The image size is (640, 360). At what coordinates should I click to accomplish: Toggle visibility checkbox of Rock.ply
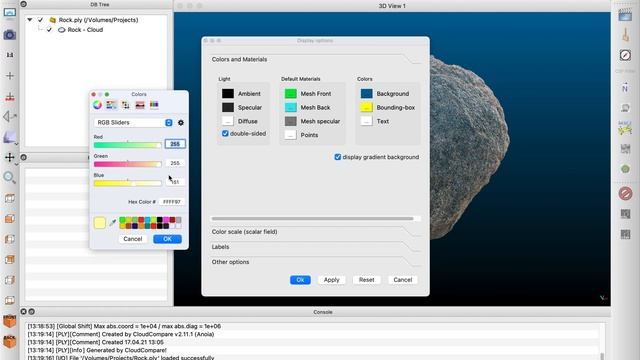point(40,20)
